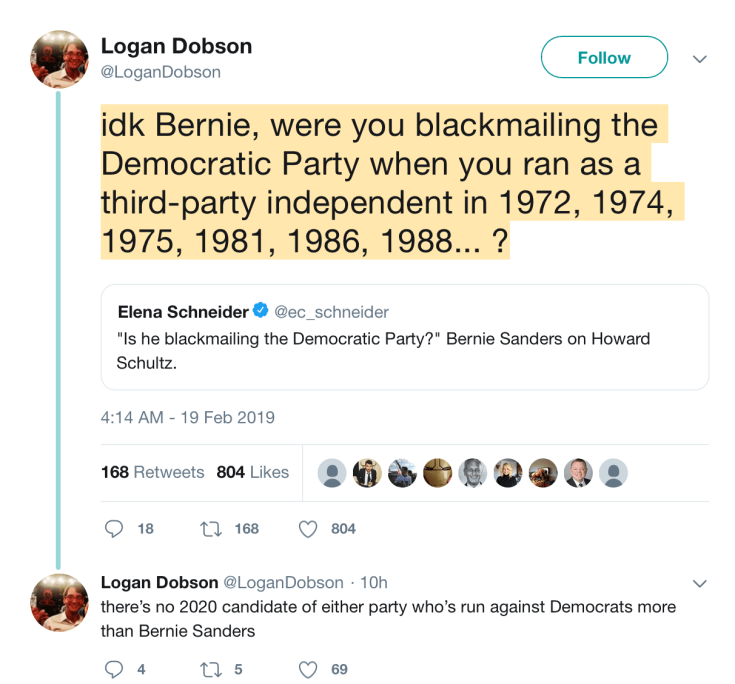
Task: Click Elena Schneider's verified badge
Action: pos(259,312)
